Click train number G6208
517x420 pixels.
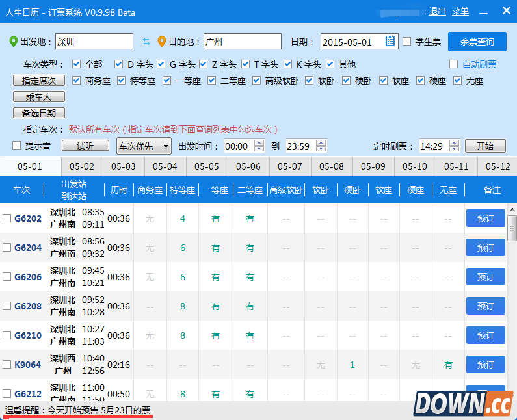tap(28, 306)
